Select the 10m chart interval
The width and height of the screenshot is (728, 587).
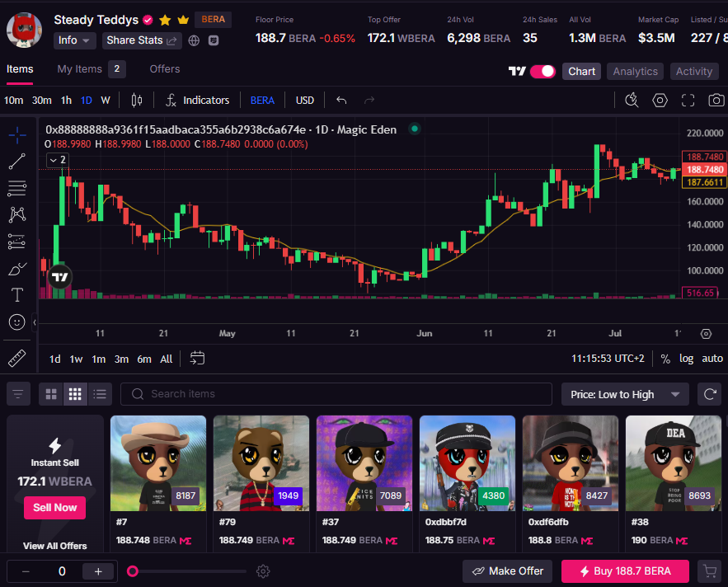[x=13, y=101]
